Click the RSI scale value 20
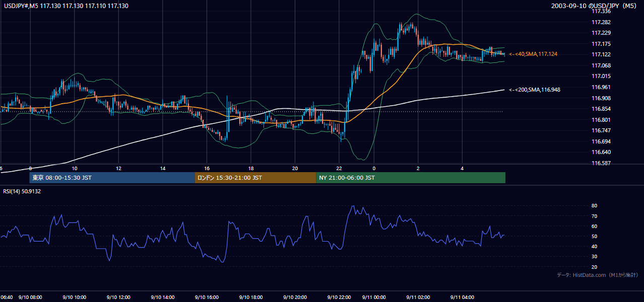Viewport: 644px width, 302px height. click(x=594, y=267)
